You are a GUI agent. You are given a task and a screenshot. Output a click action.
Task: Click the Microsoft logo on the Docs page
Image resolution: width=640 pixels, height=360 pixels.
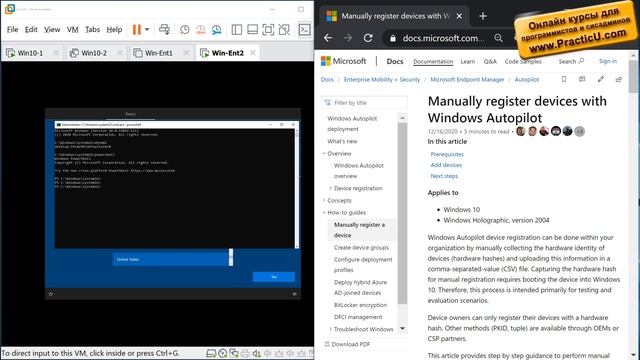pyautogui.click(x=343, y=61)
